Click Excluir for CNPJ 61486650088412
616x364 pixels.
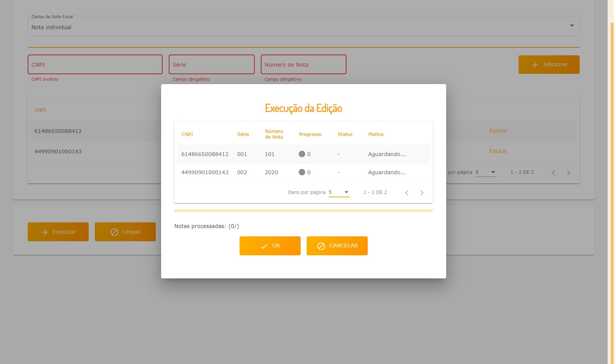click(498, 131)
